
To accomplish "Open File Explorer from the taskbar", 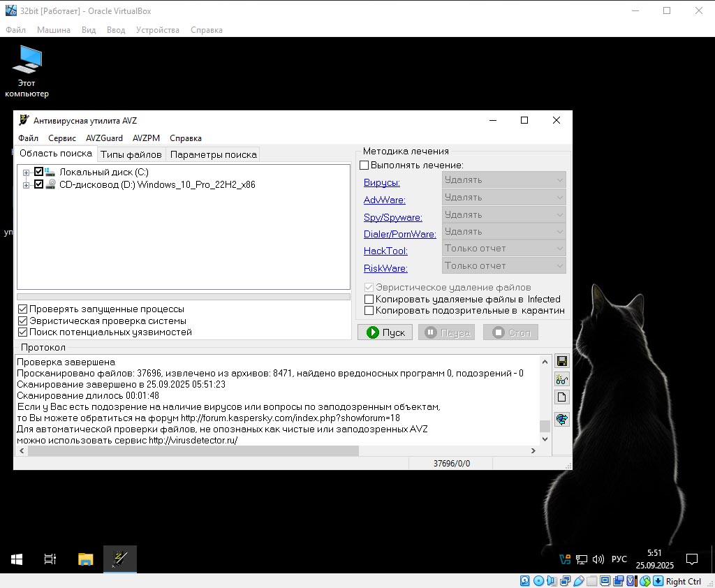I will point(85,559).
